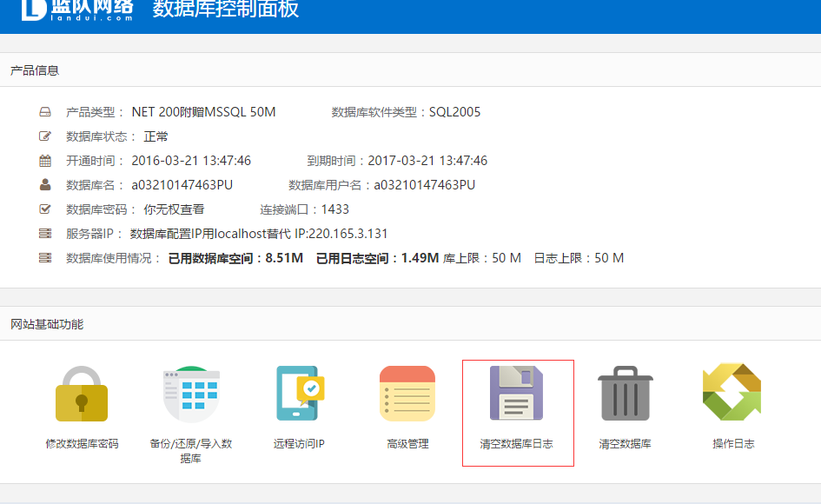
Task: Click the checkmark icon beside 数据库密码
Action: pyautogui.click(x=45, y=209)
